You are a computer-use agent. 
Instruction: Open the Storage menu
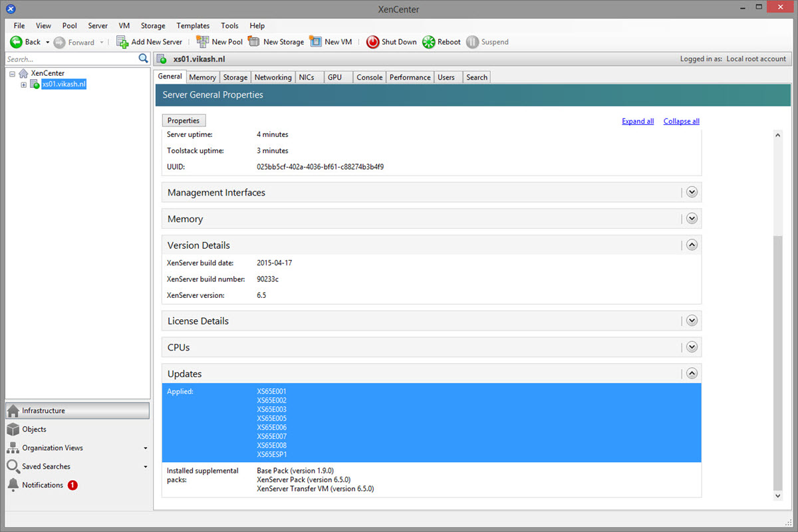click(x=153, y=26)
